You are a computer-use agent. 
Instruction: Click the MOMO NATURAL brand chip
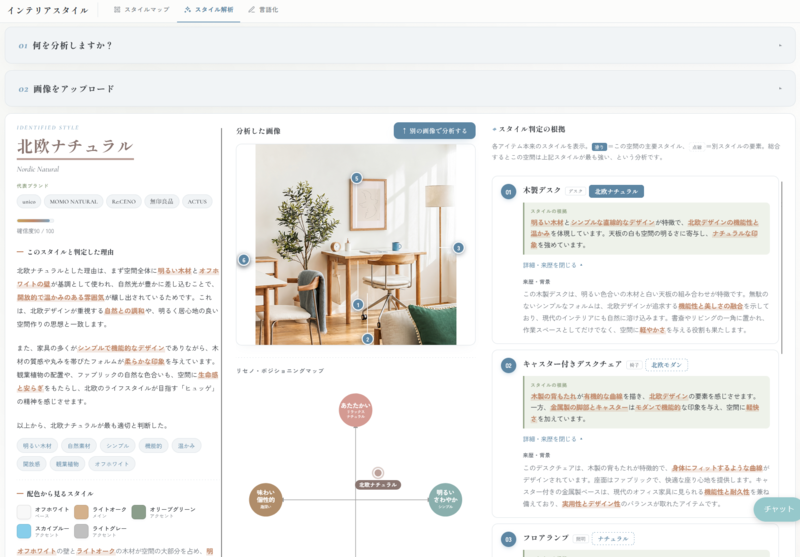[x=73, y=201]
